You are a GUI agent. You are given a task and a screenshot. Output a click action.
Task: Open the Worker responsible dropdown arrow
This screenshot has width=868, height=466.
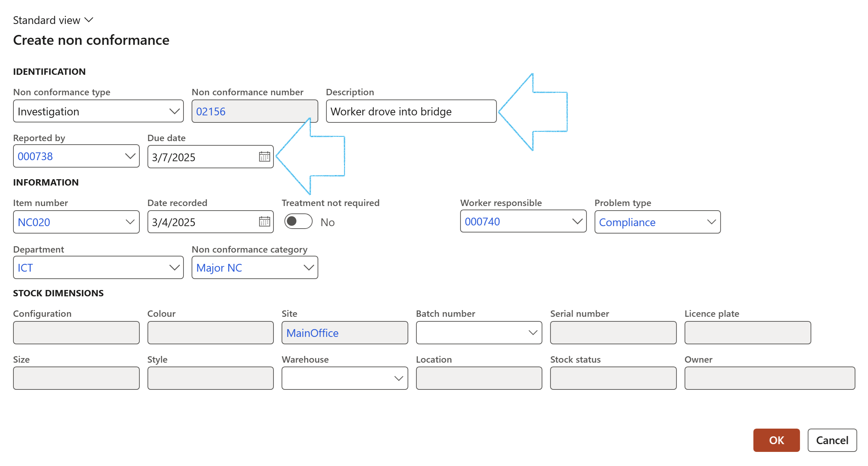tap(577, 222)
